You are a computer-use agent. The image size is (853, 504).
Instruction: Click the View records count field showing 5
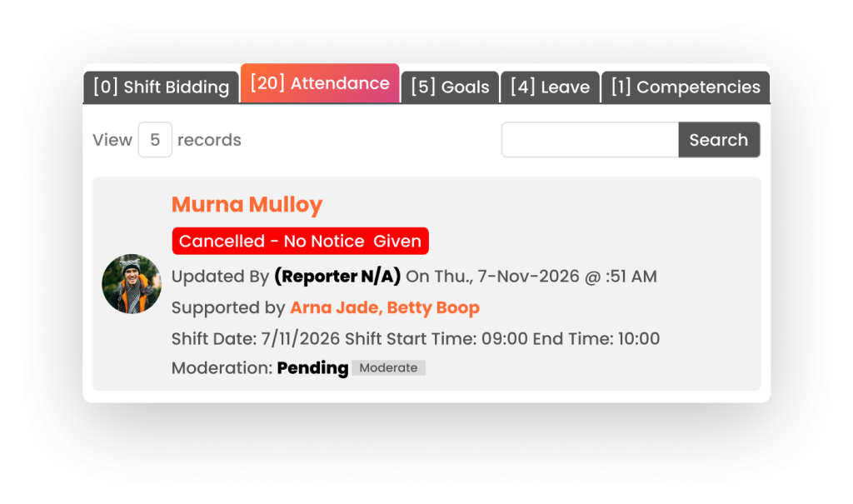click(x=155, y=139)
